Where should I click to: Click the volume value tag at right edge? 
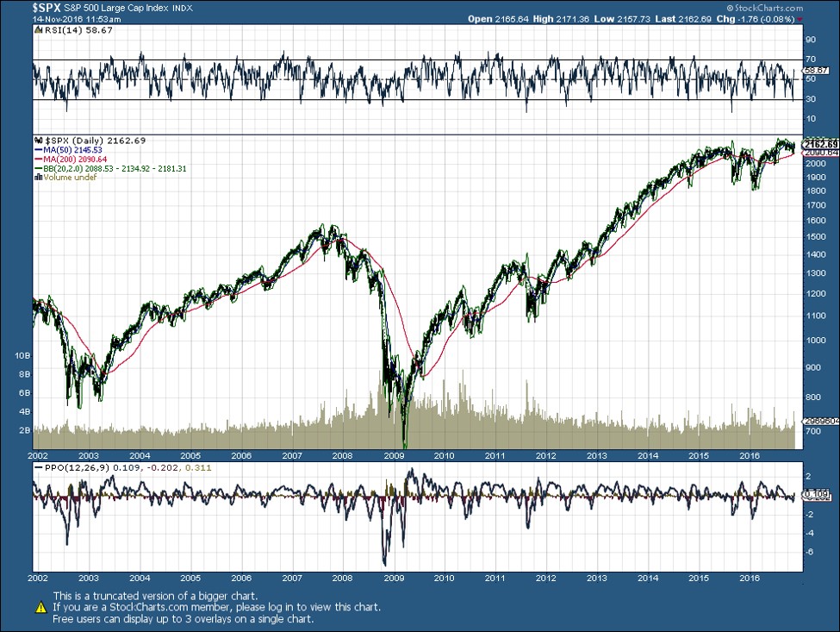(820, 422)
